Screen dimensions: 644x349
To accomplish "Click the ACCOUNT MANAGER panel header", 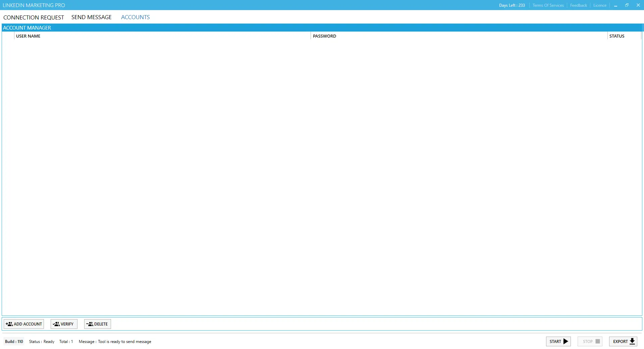I will pos(27,28).
